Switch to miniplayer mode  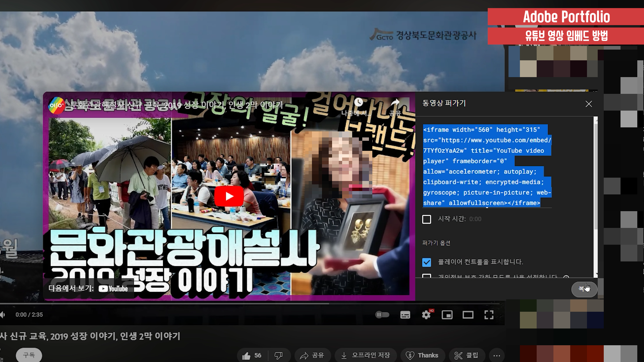click(447, 315)
